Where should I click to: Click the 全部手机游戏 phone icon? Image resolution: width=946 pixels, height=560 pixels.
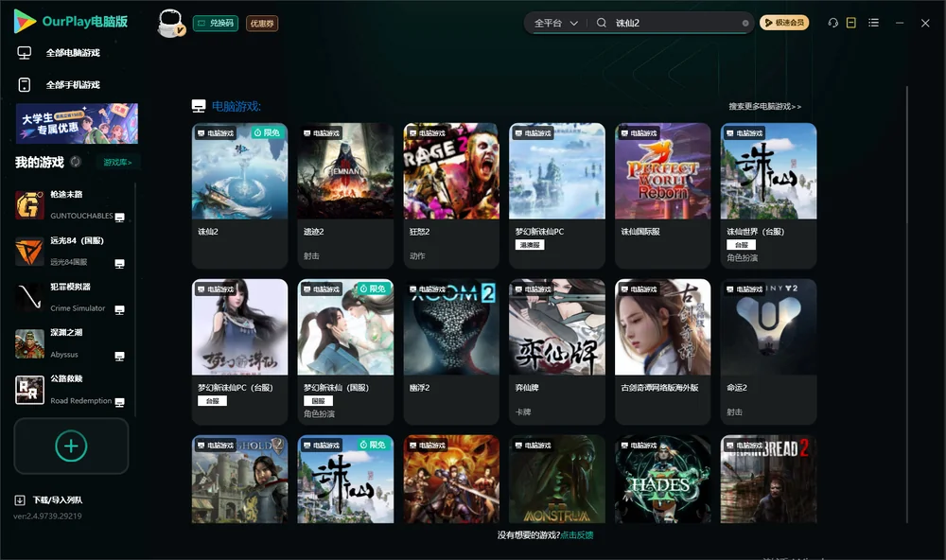25,85
